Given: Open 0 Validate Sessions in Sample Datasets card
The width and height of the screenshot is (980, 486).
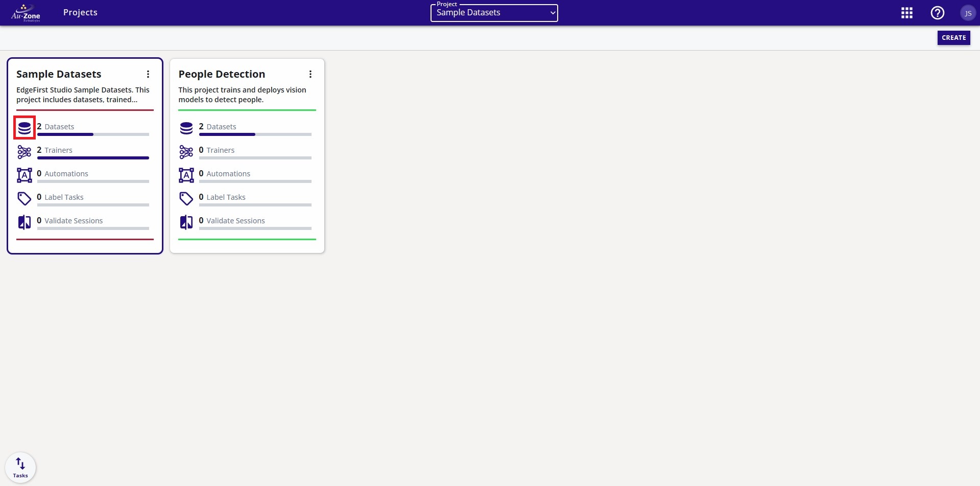Looking at the screenshot, I should pyautogui.click(x=70, y=220).
